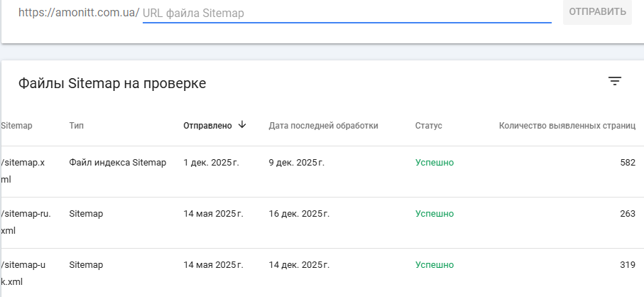Click the Статус column header
This screenshot has width=644, height=297.
coord(428,126)
